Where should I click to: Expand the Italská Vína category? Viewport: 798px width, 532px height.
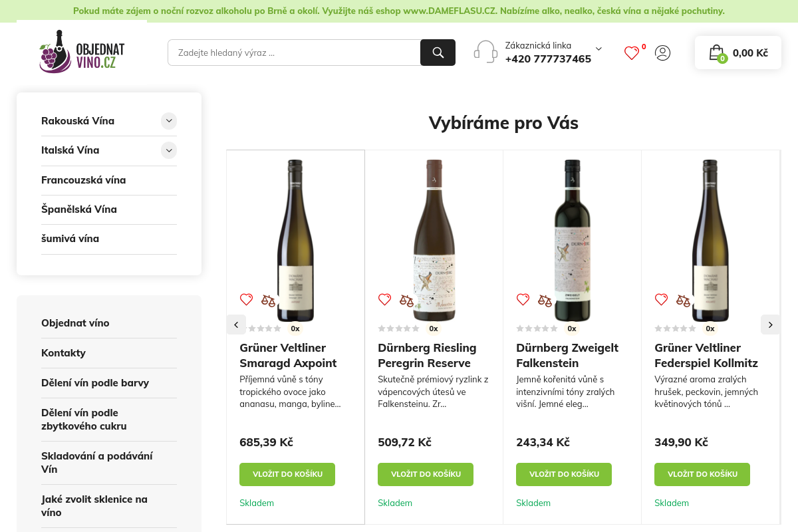(x=169, y=150)
